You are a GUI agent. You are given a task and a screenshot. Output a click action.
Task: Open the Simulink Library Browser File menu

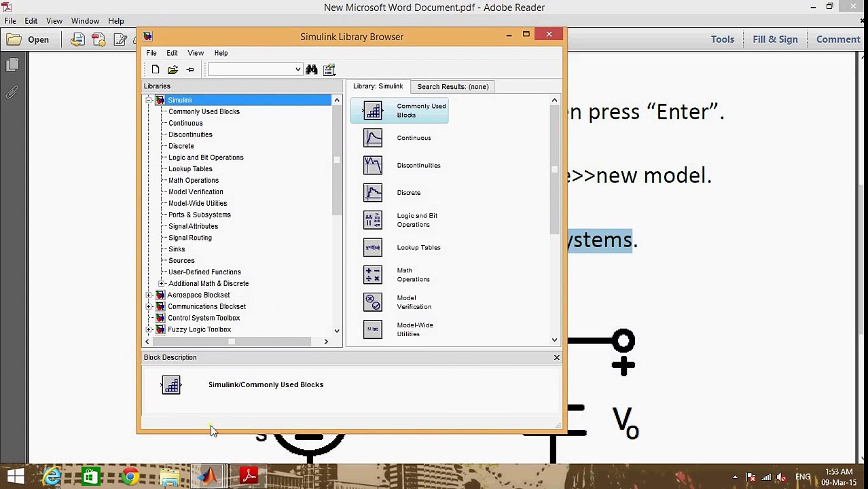point(151,53)
